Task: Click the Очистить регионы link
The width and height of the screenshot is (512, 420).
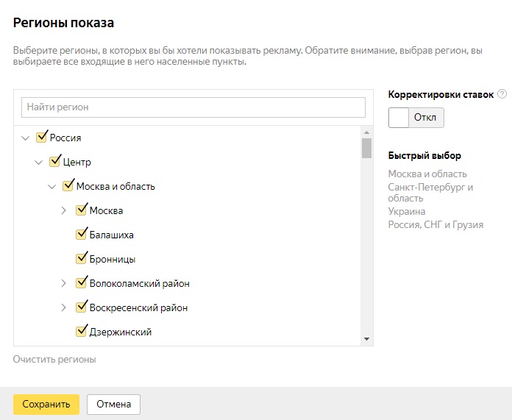Action: pos(54,359)
